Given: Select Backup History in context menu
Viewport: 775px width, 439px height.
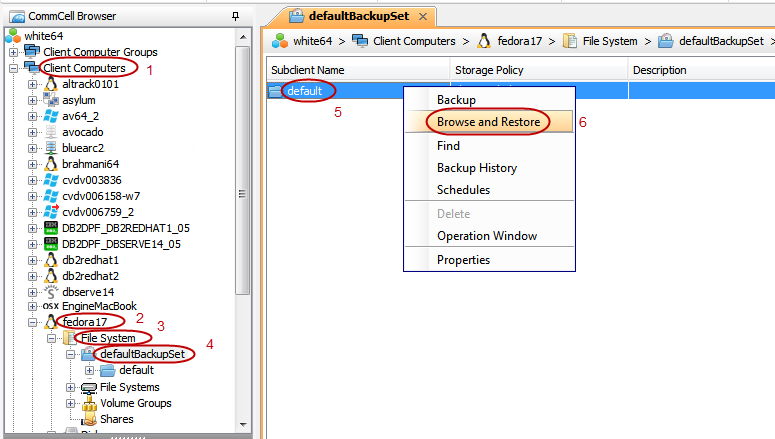Looking at the screenshot, I should (x=476, y=168).
